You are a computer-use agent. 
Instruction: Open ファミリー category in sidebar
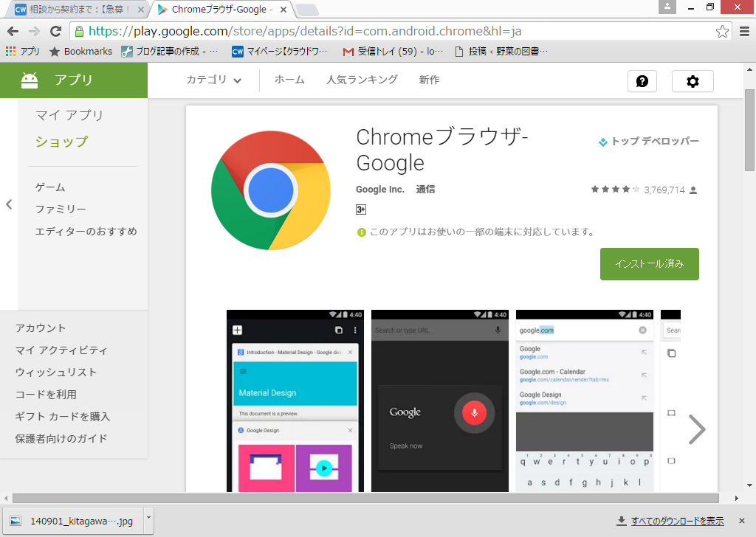pos(61,209)
